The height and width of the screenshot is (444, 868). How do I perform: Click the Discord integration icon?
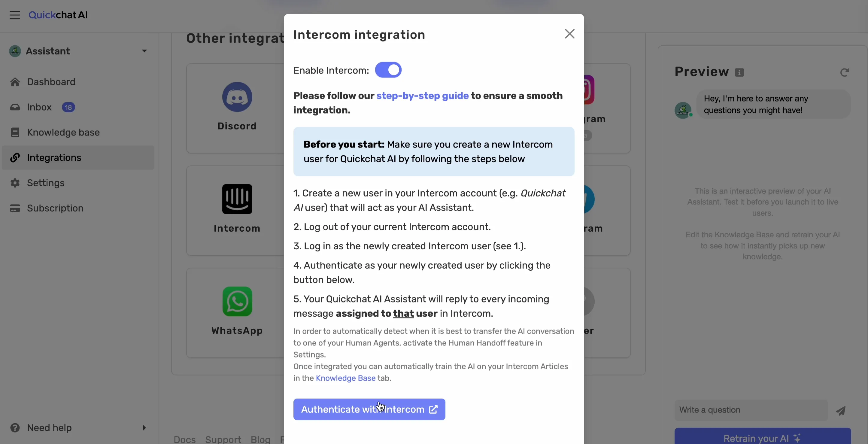pos(237,97)
